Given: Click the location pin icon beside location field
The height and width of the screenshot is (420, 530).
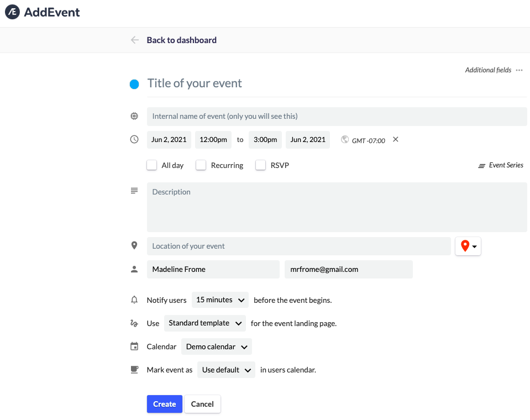Looking at the screenshot, I should point(134,245).
